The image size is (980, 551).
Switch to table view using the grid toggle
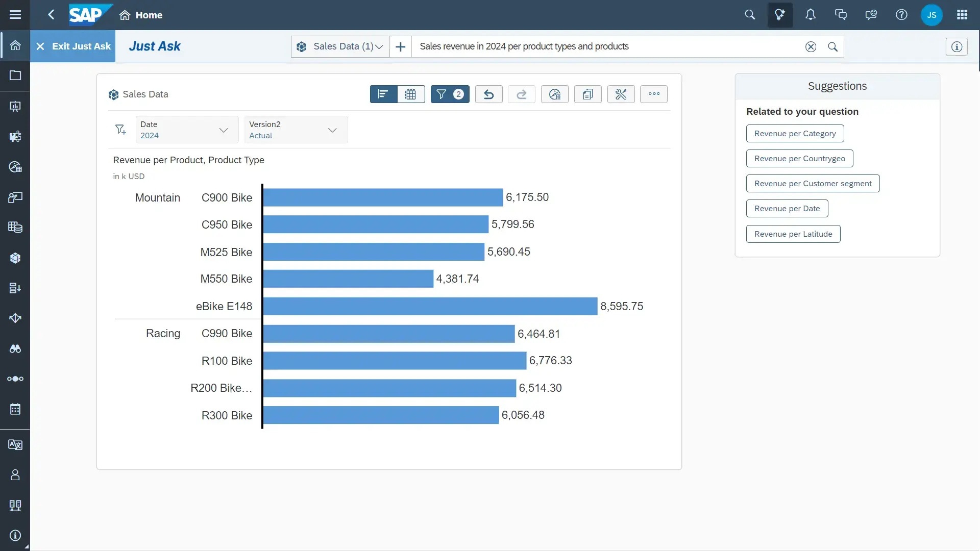[x=410, y=94]
